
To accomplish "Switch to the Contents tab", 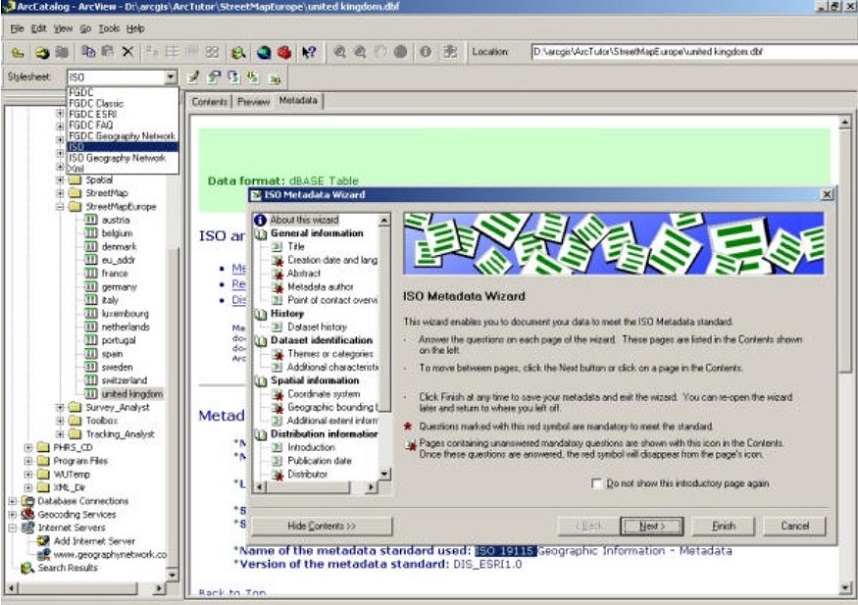I will [x=210, y=102].
